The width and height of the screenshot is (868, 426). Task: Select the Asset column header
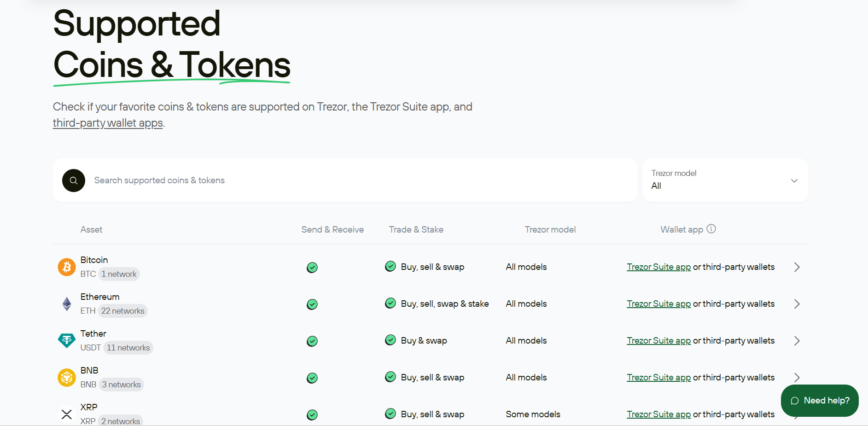point(91,229)
